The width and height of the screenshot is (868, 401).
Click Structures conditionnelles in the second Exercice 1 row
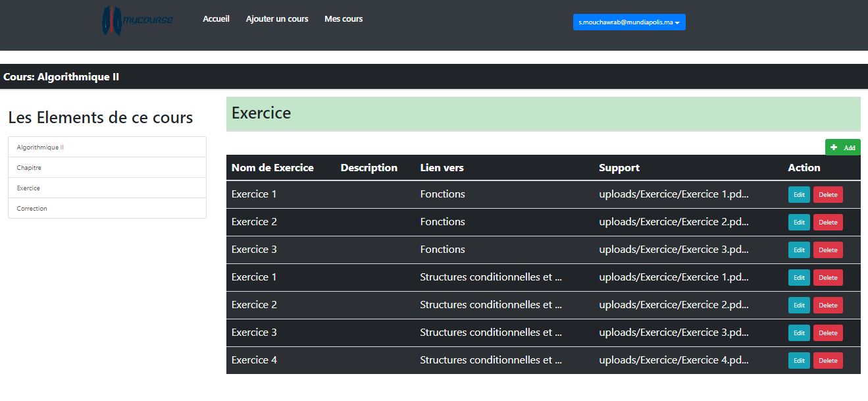point(491,277)
